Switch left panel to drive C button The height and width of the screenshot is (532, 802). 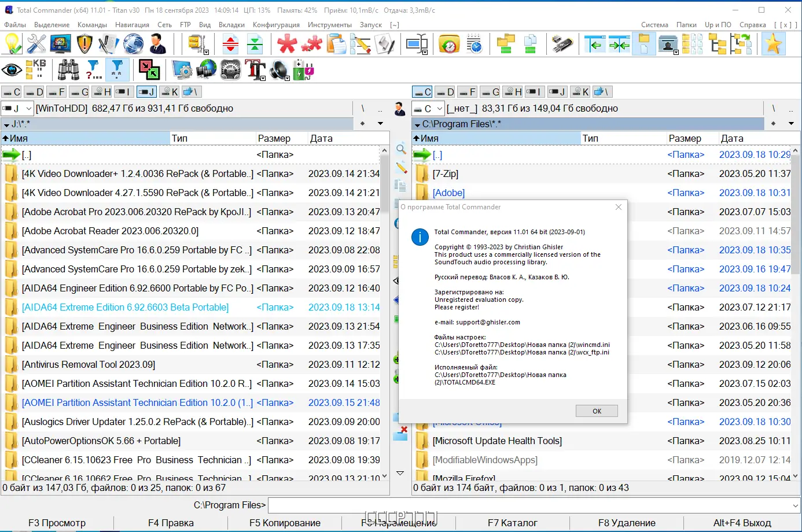coord(12,92)
